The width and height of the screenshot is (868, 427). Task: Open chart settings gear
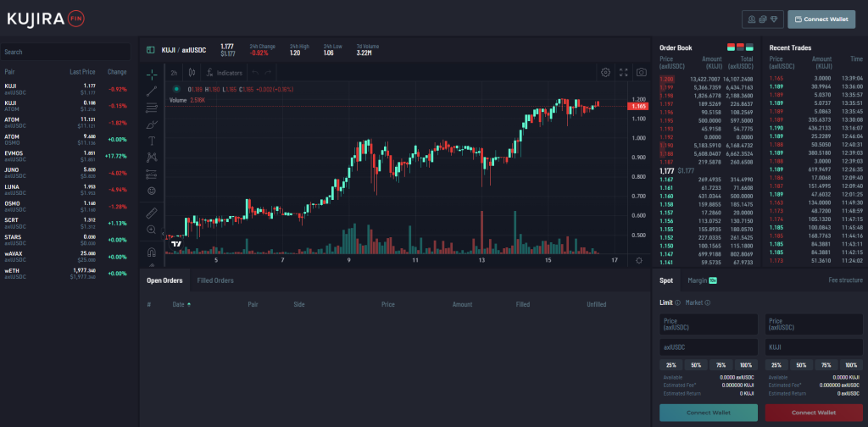[x=605, y=73]
